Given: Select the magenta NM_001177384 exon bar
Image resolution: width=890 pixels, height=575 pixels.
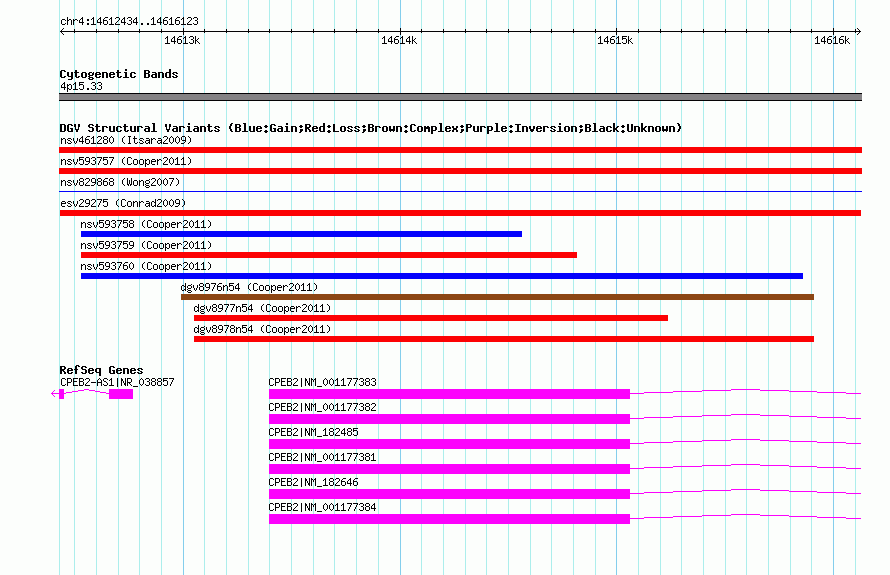Looking at the screenshot, I should [450, 519].
